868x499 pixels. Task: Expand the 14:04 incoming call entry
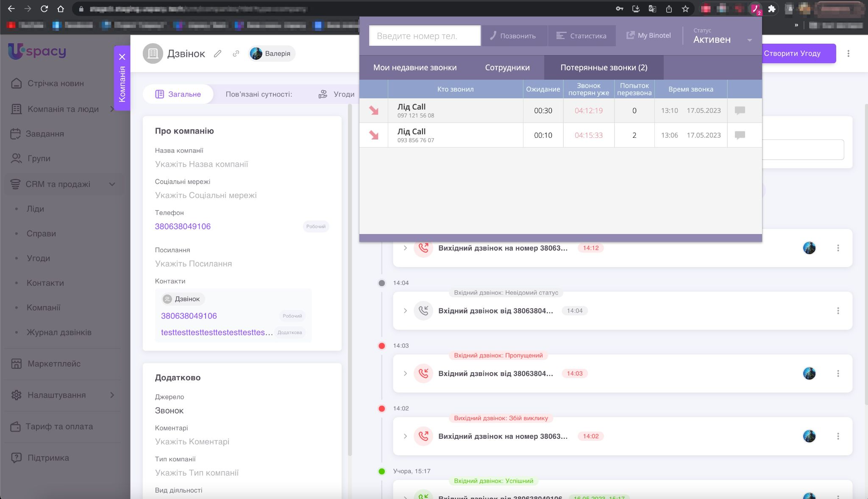coord(405,311)
